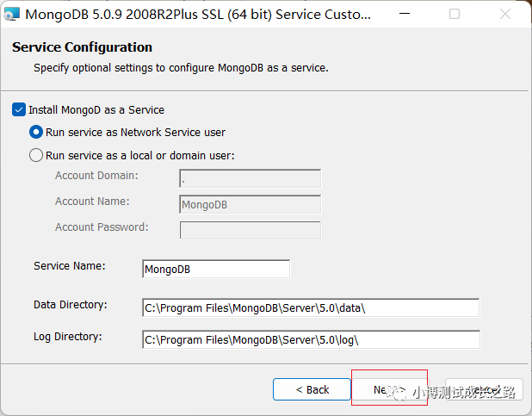The width and height of the screenshot is (532, 416).
Task: Proceed with the Next button
Action: 389,389
